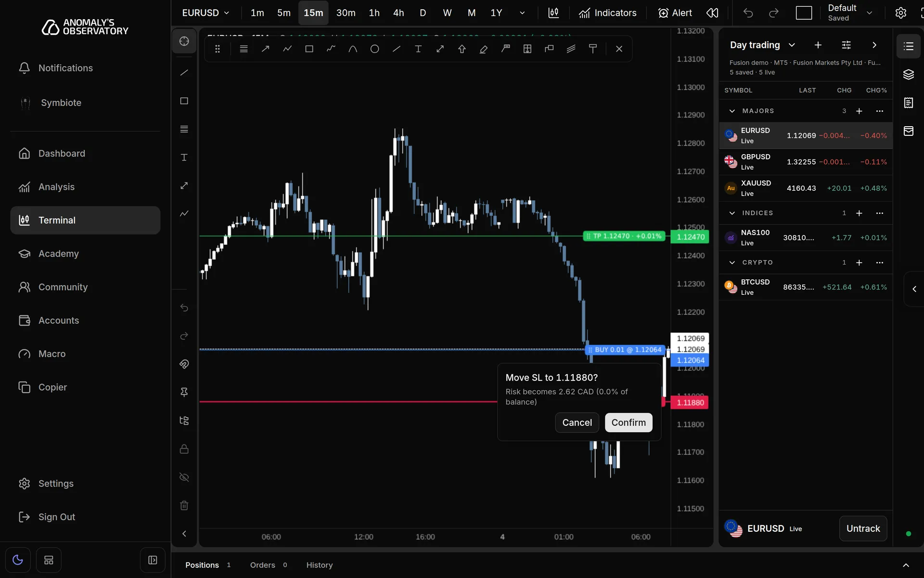Open Dashboard in the sidebar
Viewport: 924px width, 578px height.
85,154
